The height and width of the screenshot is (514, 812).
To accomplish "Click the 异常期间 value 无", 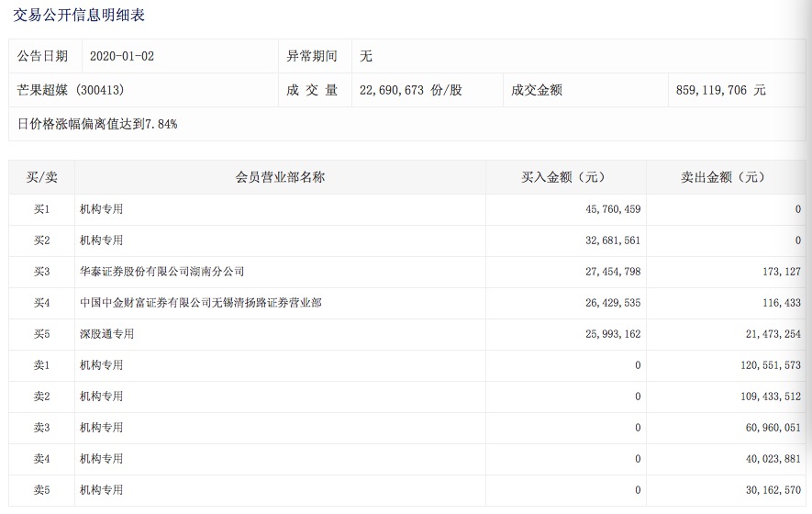I will [366, 56].
